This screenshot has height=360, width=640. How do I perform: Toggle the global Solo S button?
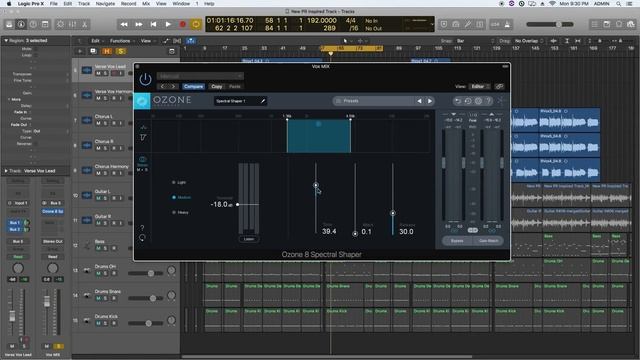coord(121,51)
